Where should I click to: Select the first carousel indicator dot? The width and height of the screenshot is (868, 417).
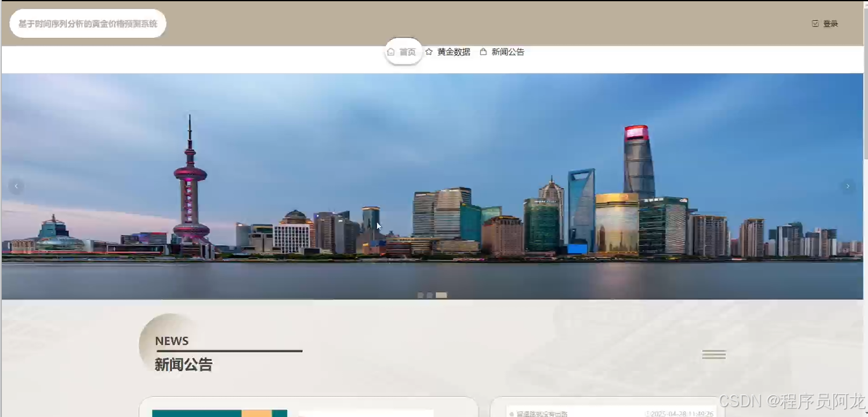[x=420, y=295]
